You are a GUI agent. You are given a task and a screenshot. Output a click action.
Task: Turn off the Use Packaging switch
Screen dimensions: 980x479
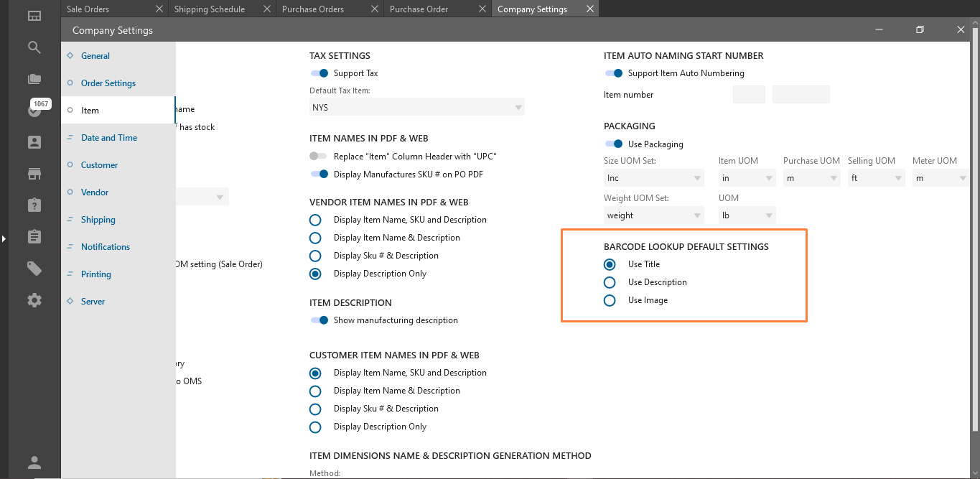(614, 144)
